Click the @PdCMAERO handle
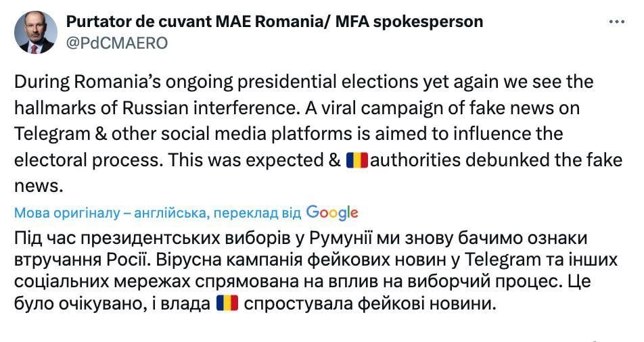 (117, 43)
